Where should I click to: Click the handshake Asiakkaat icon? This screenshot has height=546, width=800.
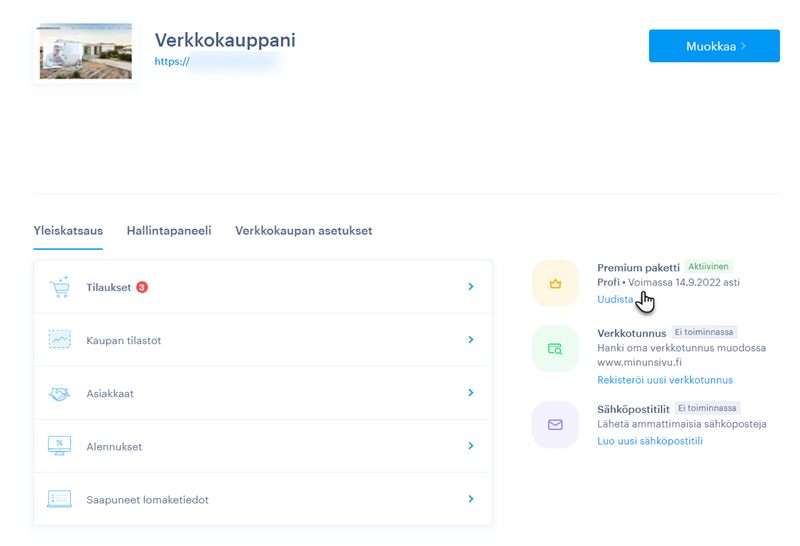click(x=59, y=393)
